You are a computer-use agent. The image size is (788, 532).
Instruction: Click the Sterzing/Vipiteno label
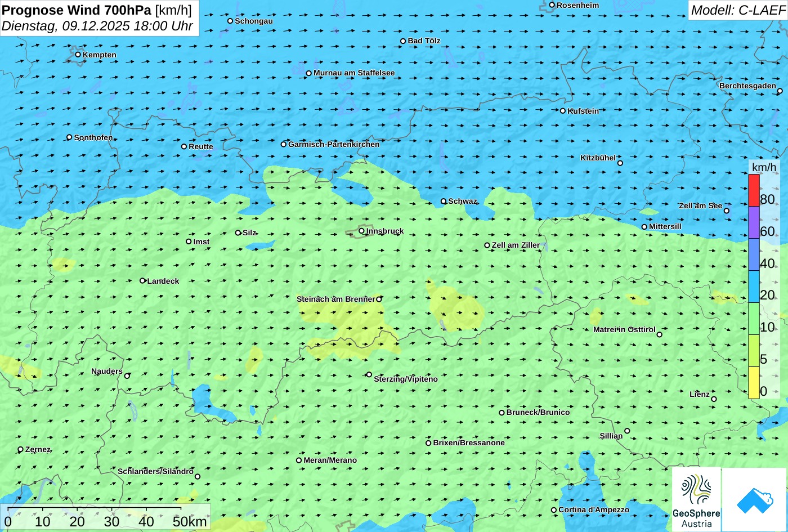[406, 379]
